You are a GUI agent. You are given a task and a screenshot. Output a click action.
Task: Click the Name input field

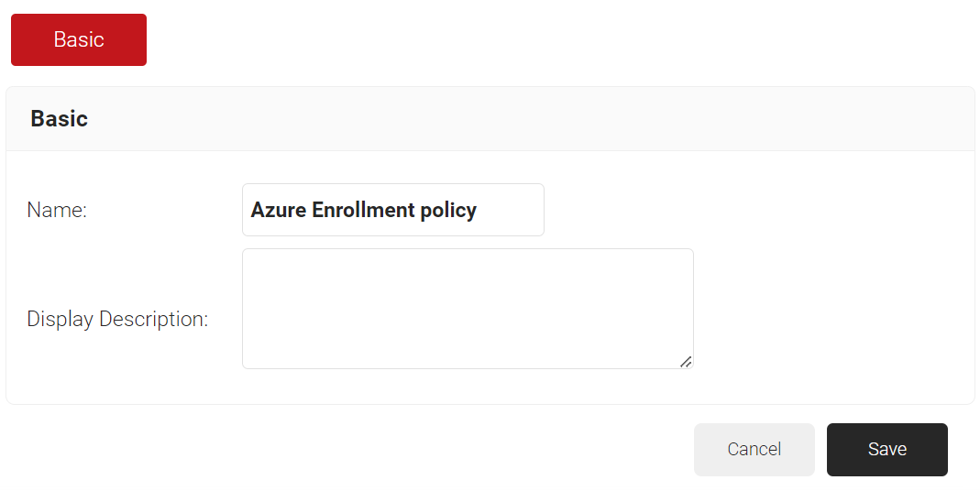coord(392,210)
